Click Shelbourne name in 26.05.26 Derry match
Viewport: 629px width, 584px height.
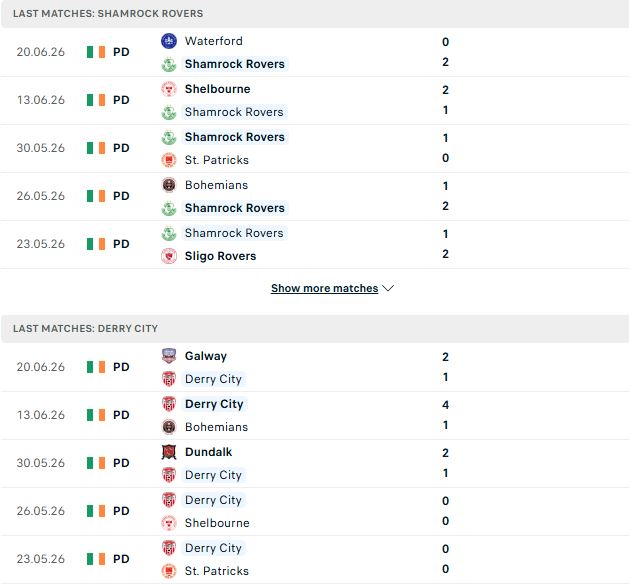tap(217, 523)
